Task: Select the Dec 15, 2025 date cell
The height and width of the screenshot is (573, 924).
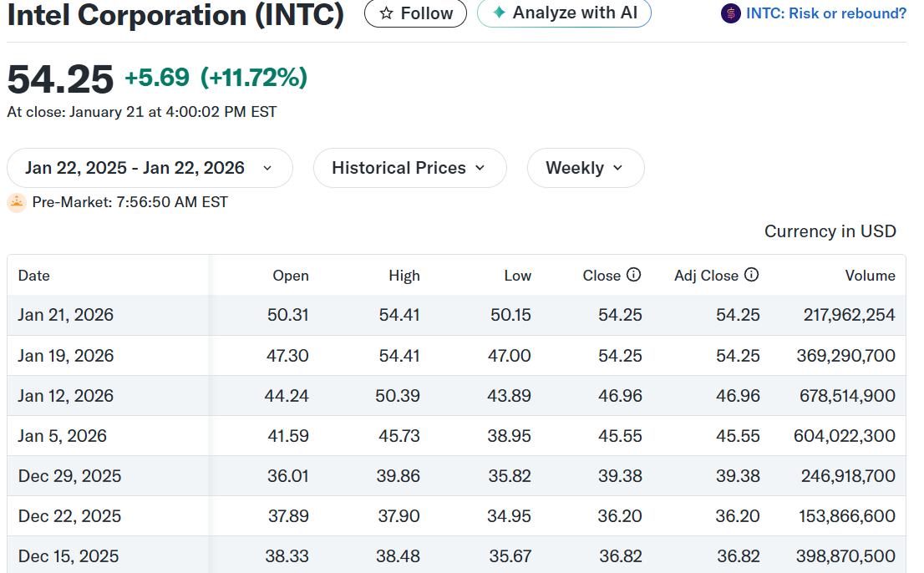Action: [69, 556]
